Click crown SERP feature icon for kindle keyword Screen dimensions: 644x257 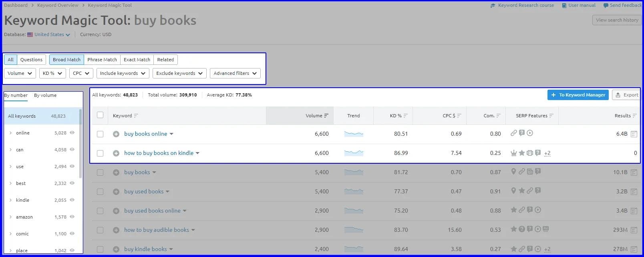point(513,153)
